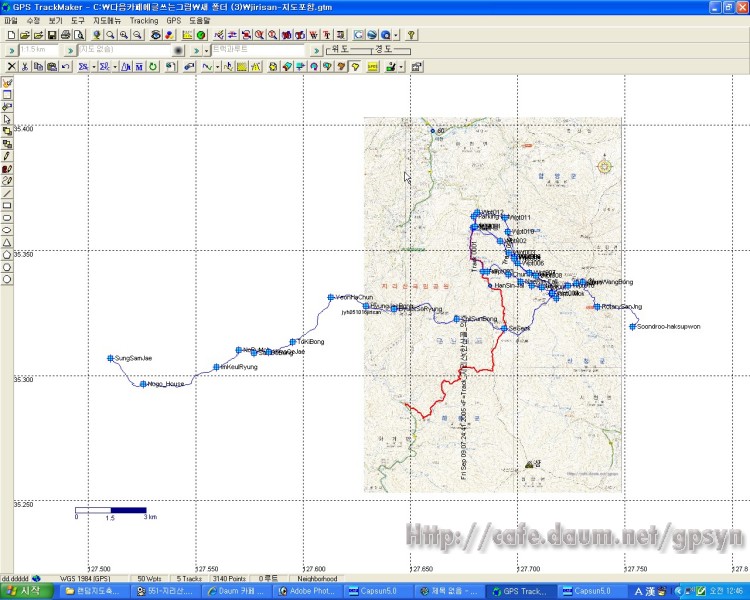This screenshot has height=600, width=750.
Task: Click the WGS 1984 (GPS) status entry
Action: point(85,578)
